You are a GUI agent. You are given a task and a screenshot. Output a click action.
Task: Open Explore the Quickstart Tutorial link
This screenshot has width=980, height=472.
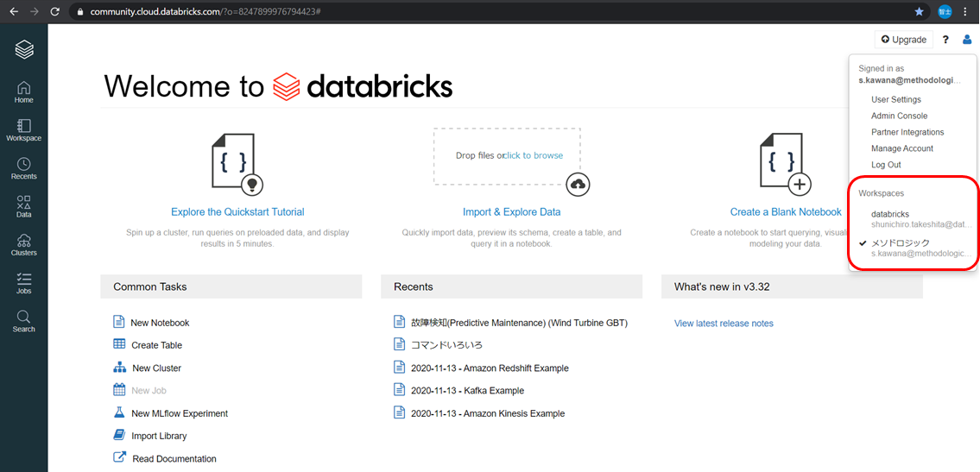[x=237, y=211]
